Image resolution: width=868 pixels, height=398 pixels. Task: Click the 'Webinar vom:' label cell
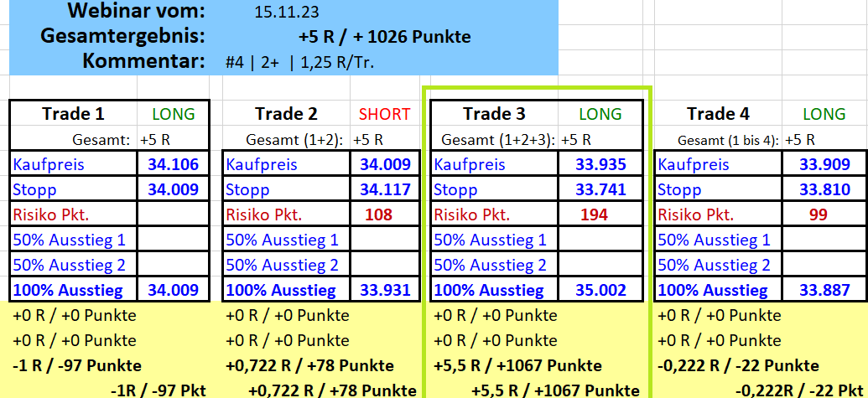coord(136,13)
